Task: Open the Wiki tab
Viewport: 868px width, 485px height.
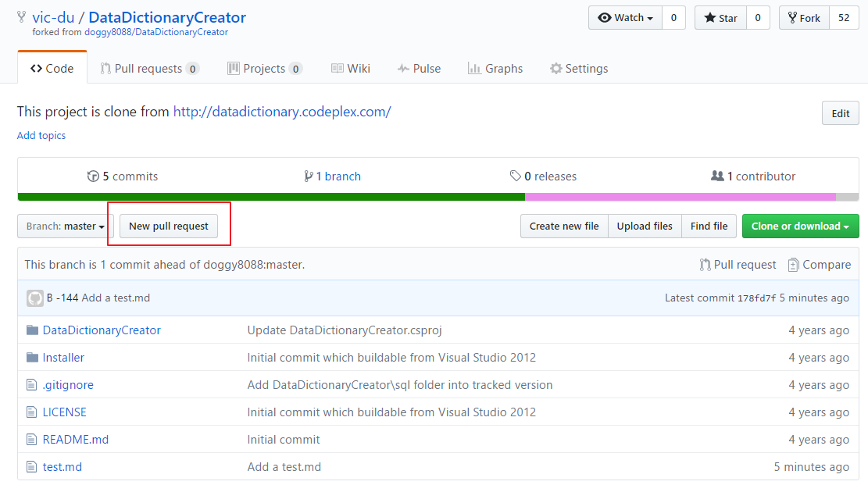Action: pos(351,68)
